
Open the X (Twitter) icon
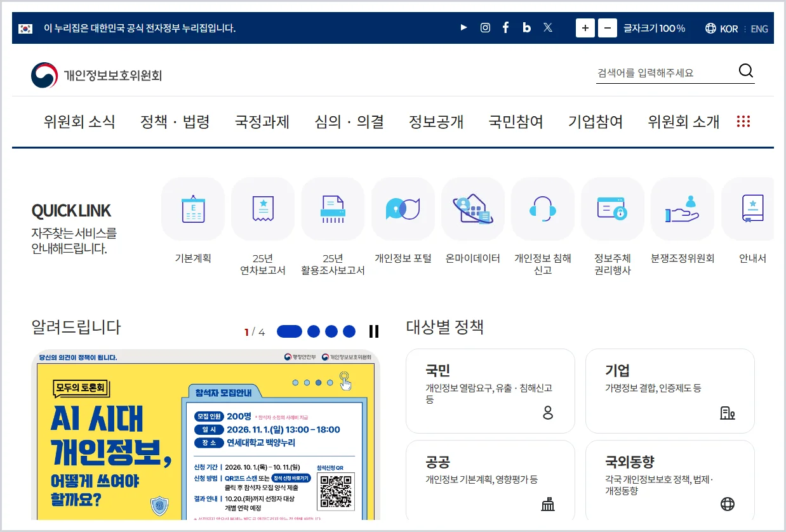(548, 28)
